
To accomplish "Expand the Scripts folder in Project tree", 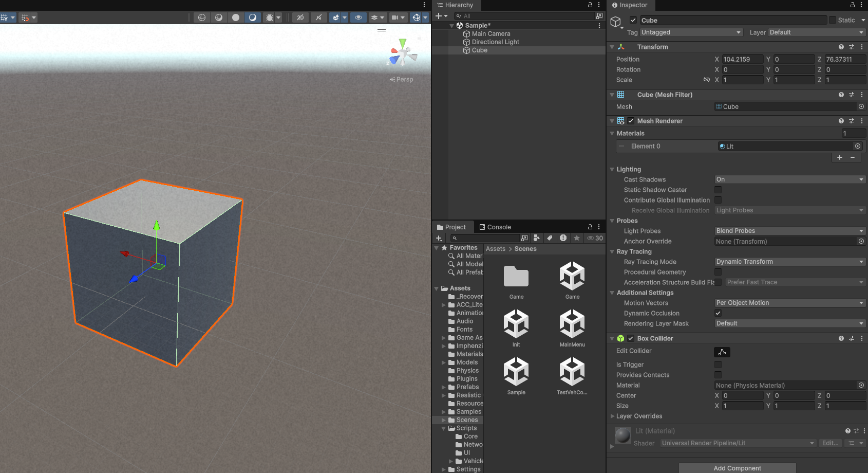I will pos(444,428).
